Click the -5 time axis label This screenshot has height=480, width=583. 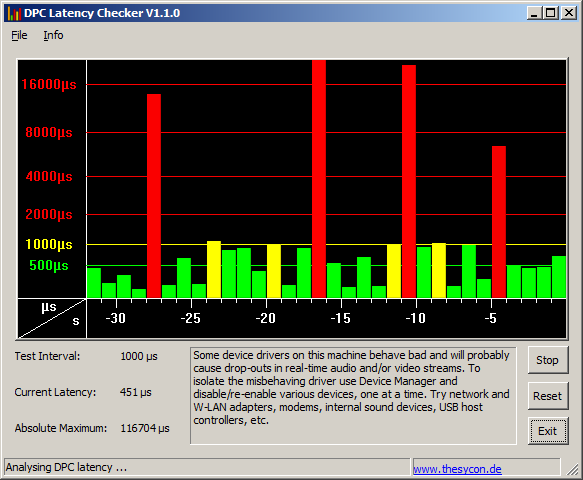pyautogui.click(x=491, y=318)
